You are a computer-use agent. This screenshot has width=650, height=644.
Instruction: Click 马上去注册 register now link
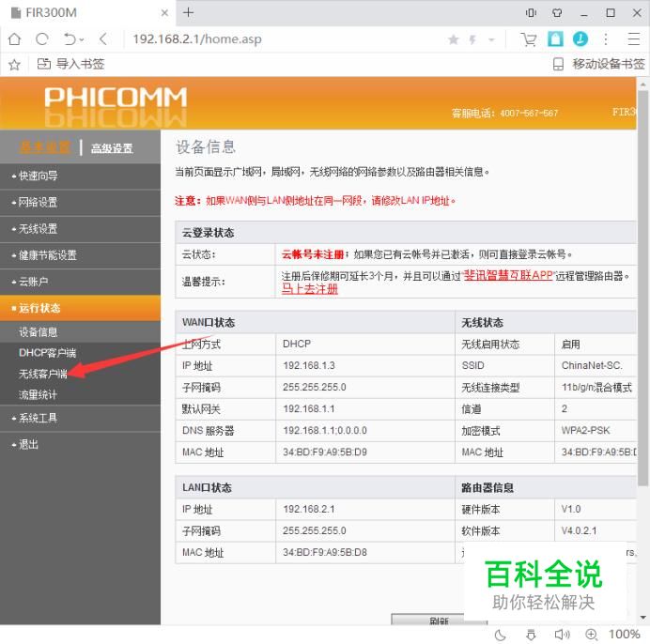(310, 289)
